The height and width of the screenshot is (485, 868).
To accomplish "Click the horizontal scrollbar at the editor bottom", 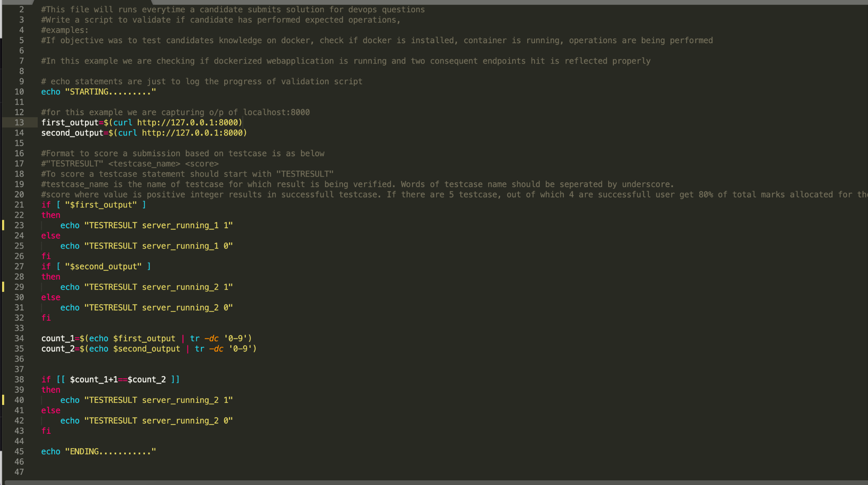I will pos(434,482).
